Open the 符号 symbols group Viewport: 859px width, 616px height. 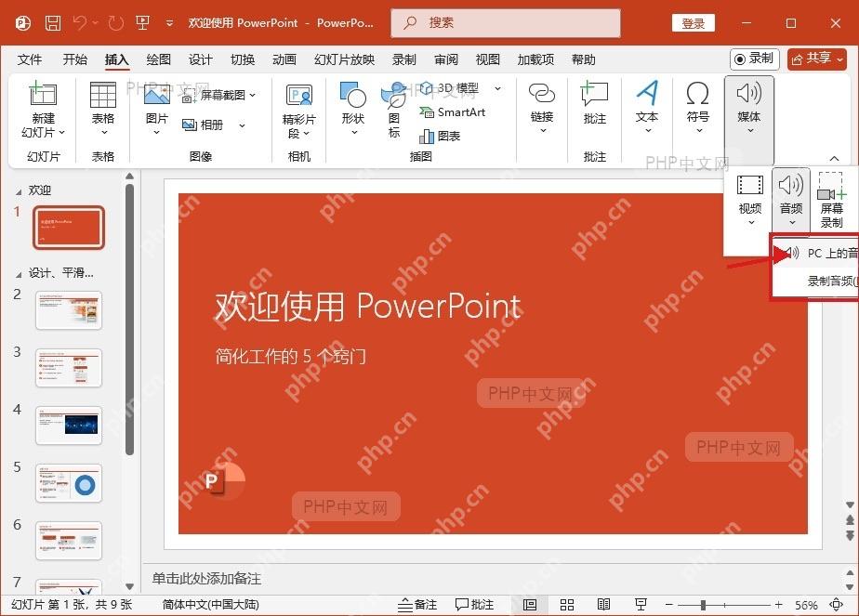click(697, 109)
